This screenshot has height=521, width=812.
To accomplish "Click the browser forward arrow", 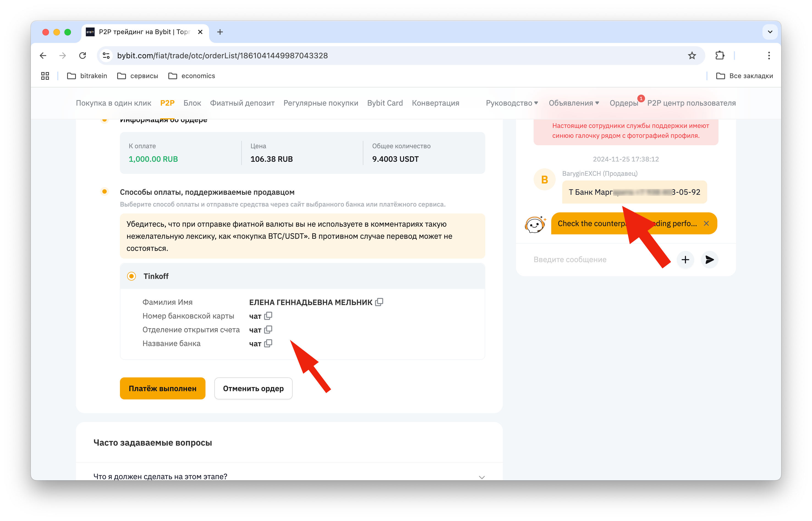I will [62, 56].
